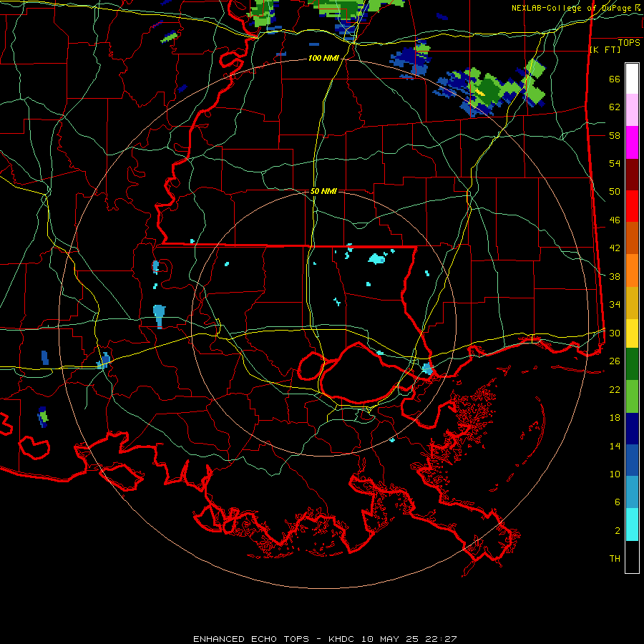This screenshot has width=644, height=644.
Task: Click the "10" legend value
Action: pyautogui.click(x=615, y=474)
